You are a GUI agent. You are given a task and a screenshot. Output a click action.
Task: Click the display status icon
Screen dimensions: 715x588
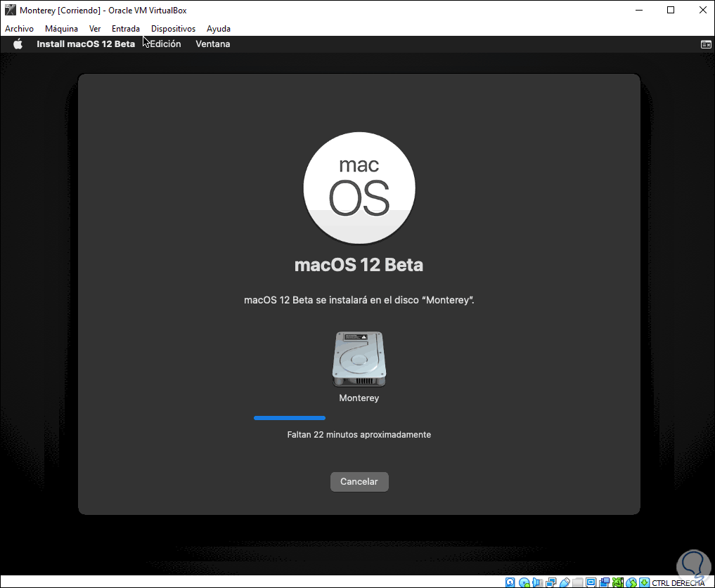tap(591, 582)
